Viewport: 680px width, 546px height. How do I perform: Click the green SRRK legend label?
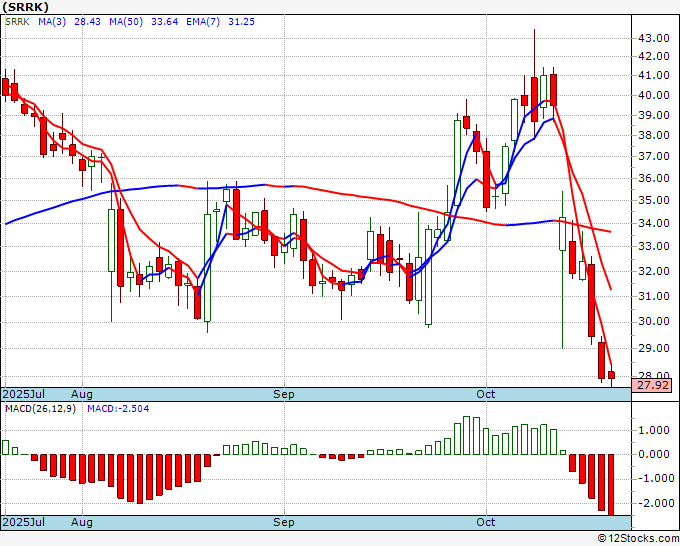tap(17, 22)
